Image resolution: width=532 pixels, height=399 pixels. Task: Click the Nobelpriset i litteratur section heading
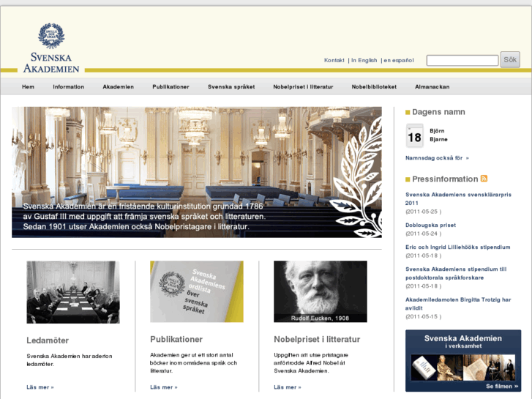(x=317, y=339)
